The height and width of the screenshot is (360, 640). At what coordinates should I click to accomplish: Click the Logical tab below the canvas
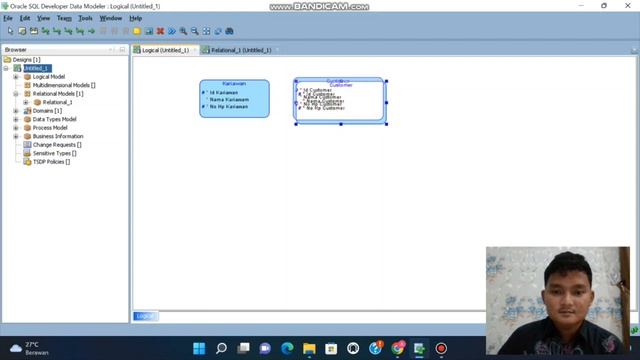(x=145, y=316)
